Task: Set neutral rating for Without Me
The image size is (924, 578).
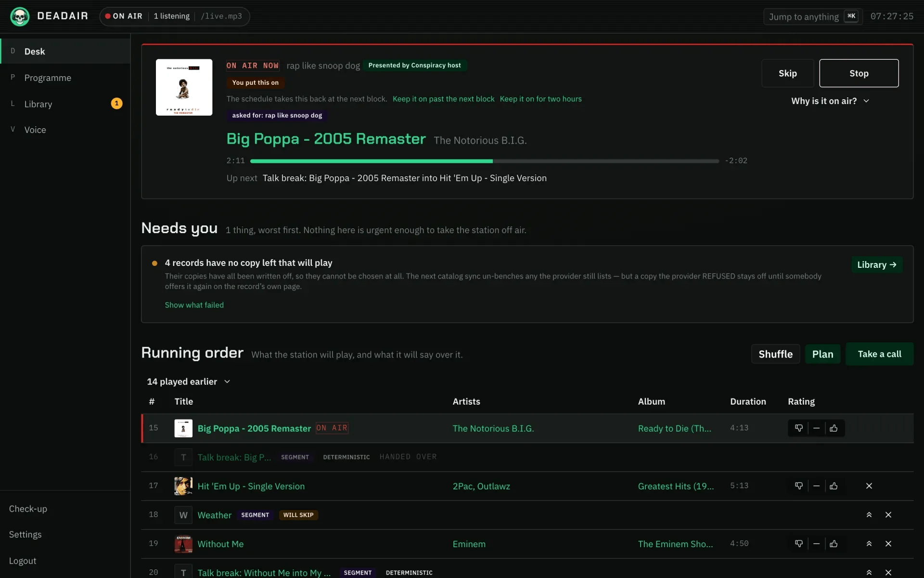Action: (x=816, y=544)
